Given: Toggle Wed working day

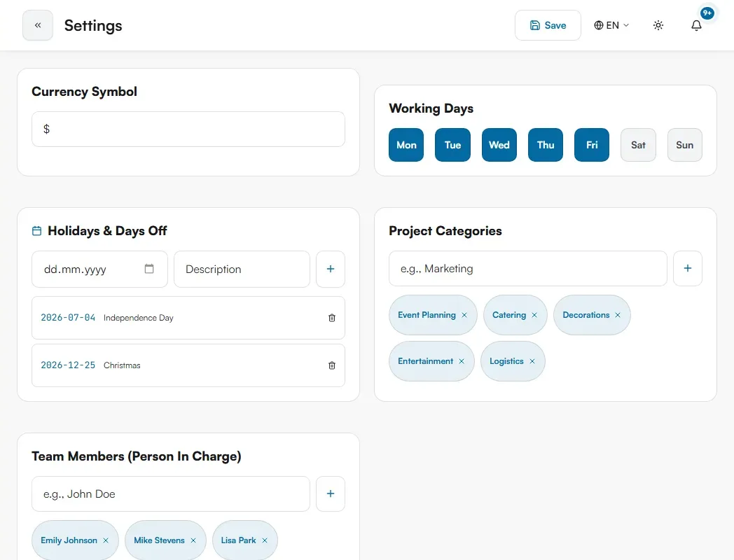Looking at the screenshot, I should [499, 145].
